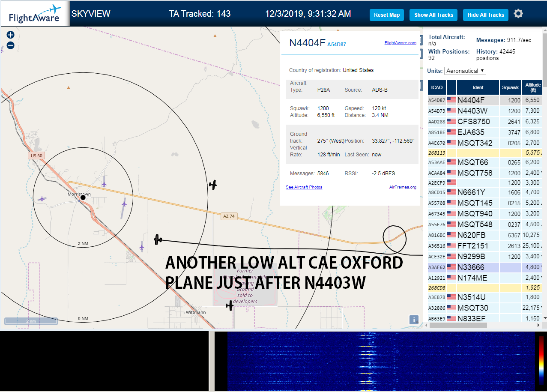Screen dimensions: 547x392
Task: Click the N4404F title in info panel
Action: 307,42
